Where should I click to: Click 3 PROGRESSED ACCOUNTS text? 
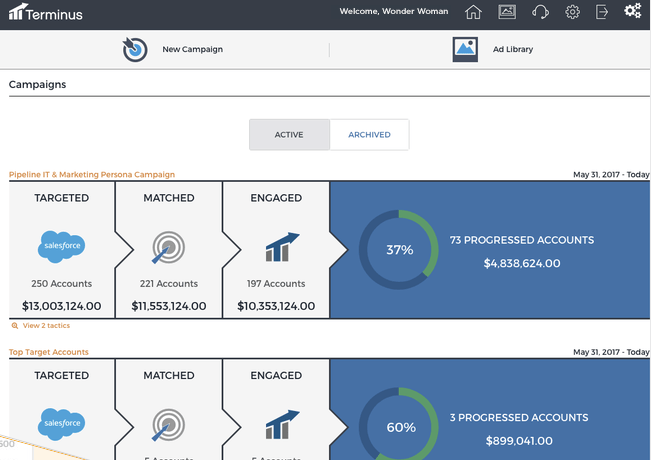519,418
